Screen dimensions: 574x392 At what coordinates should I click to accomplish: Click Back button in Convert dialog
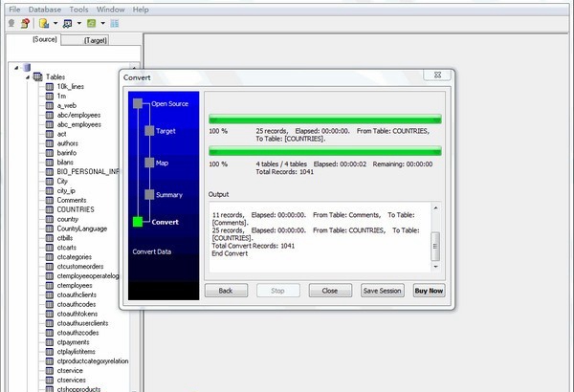[226, 291]
